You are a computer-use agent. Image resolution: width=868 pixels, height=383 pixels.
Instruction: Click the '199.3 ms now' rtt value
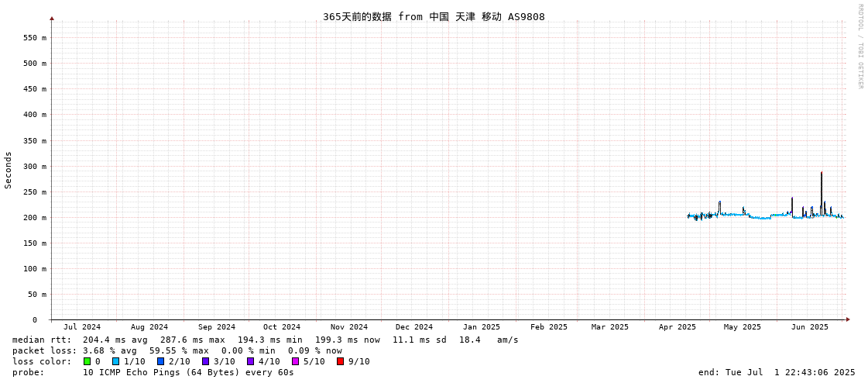pyautogui.click(x=348, y=340)
